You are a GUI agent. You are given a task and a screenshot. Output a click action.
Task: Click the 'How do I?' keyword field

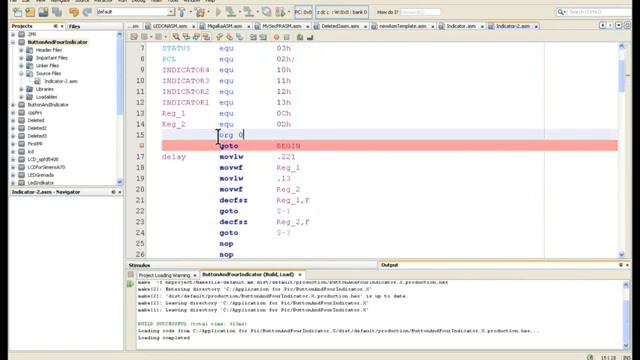pos(420,12)
